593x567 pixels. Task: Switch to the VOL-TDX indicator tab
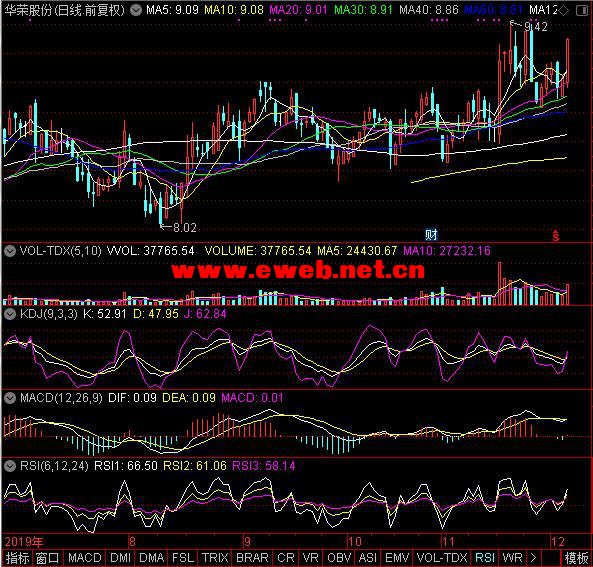442,558
